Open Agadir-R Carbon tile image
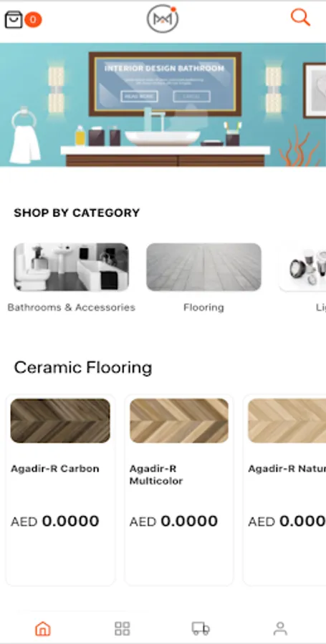Viewport: 326px width, 644px height. click(60, 421)
